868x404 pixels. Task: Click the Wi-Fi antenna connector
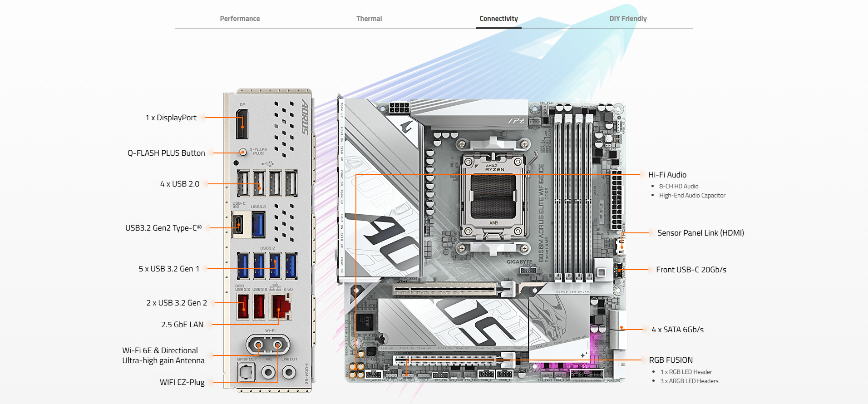pyautogui.click(x=268, y=345)
